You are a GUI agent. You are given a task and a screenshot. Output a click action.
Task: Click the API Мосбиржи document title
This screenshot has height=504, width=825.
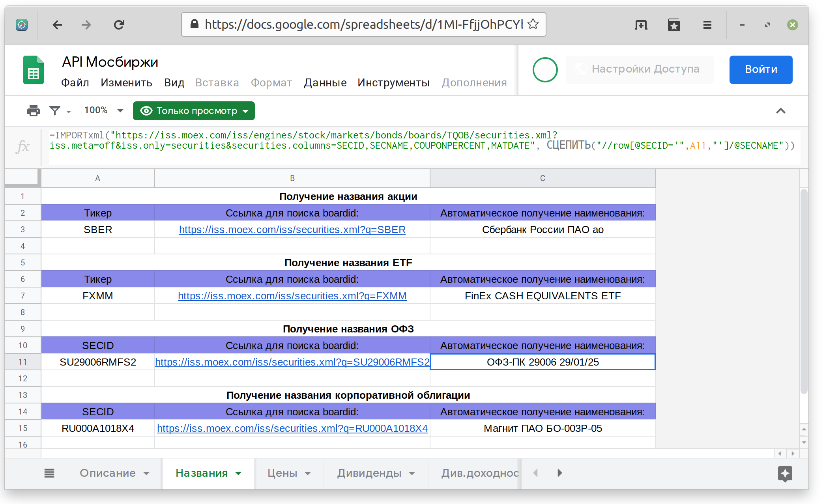(x=110, y=62)
